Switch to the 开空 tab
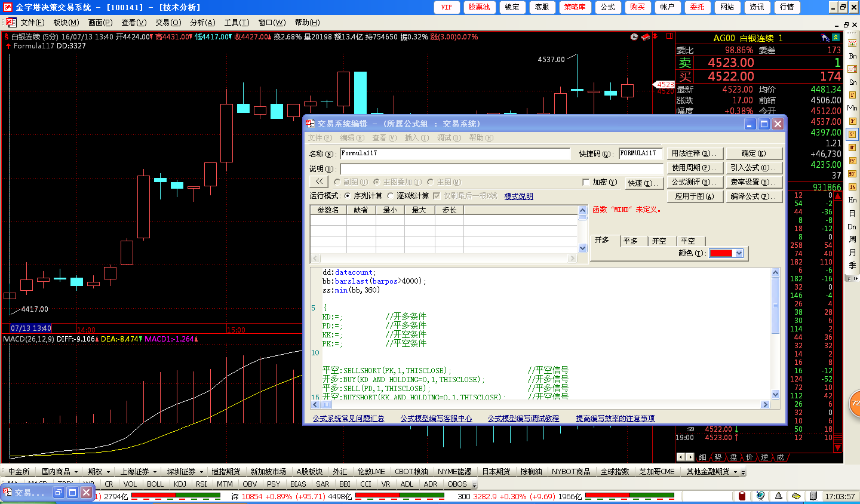 pyautogui.click(x=659, y=241)
